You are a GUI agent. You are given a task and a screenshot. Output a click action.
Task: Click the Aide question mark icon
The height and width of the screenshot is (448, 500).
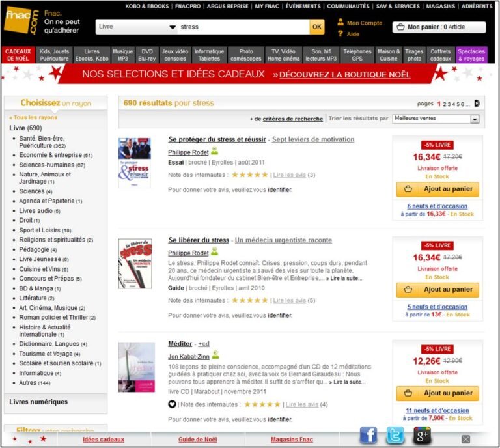(340, 33)
